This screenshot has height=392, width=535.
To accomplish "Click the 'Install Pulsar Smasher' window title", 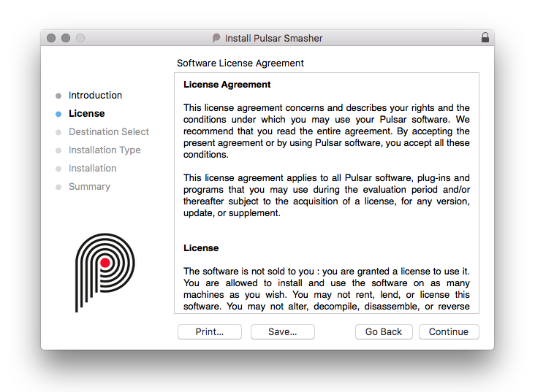I will coord(273,38).
